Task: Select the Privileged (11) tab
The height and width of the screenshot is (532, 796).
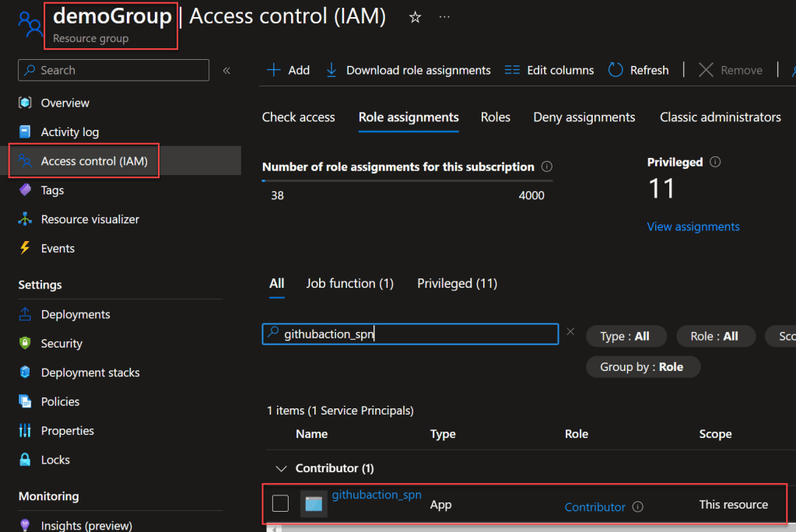Action: click(x=457, y=283)
